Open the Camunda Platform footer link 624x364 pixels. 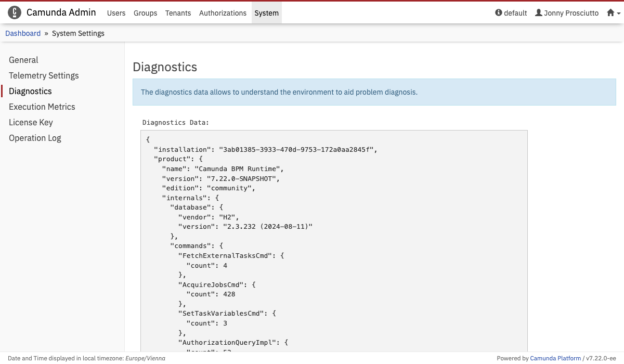click(x=555, y=358)
